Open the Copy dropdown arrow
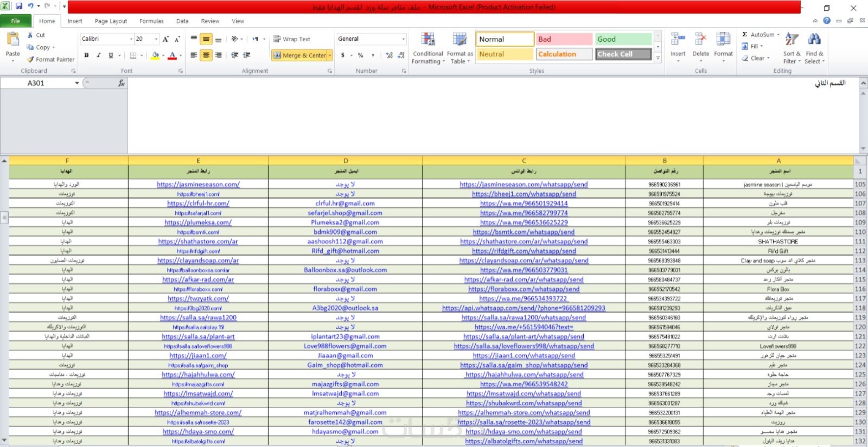 [x=53, y=48]
